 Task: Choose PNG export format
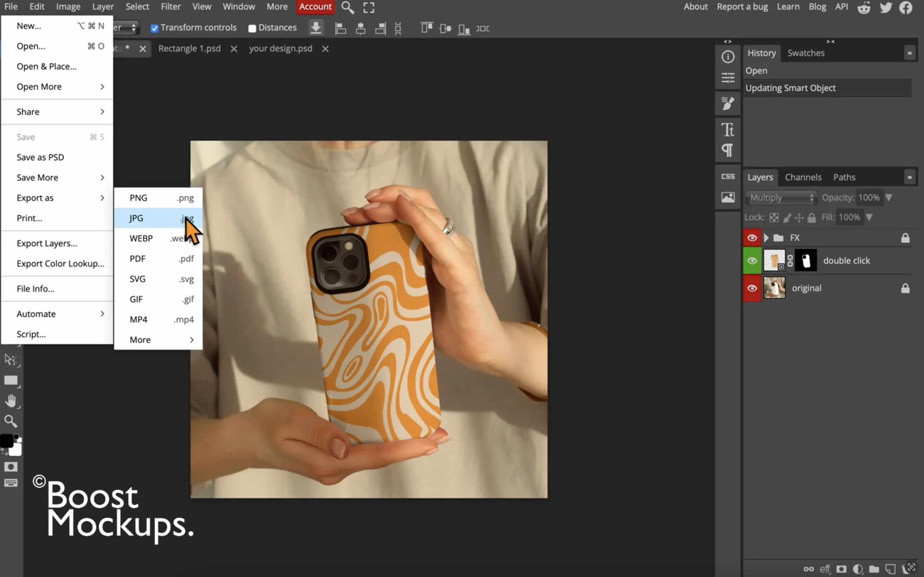point(158,198)
